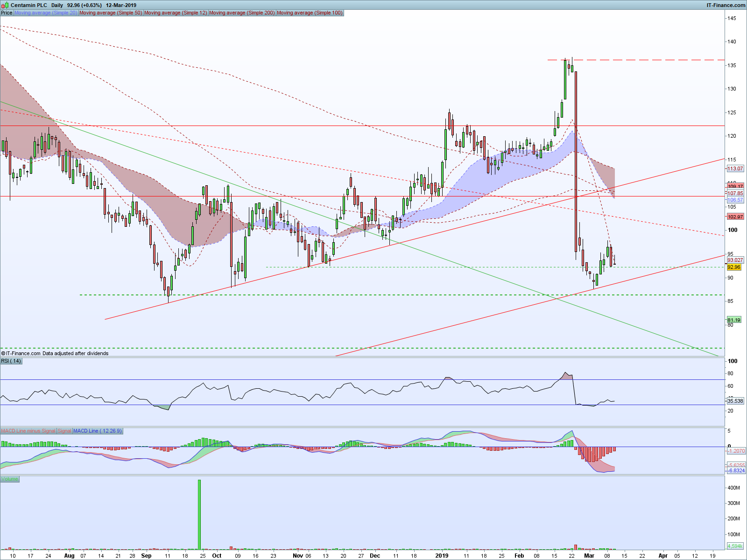The height and width of the screenshot is (560, 747).
Task: Select the Moving average (Simple 200) legend label
Action: click(x=242, y=13)
